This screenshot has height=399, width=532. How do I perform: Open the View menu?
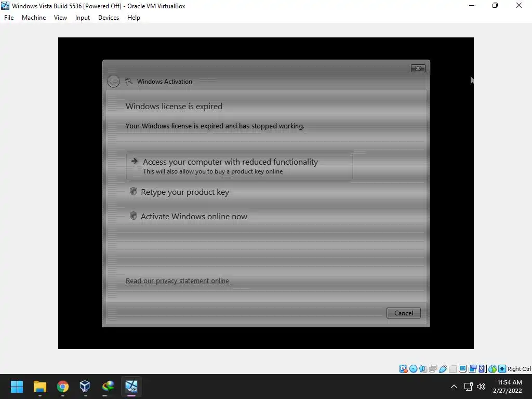click(x=60, y=18)
